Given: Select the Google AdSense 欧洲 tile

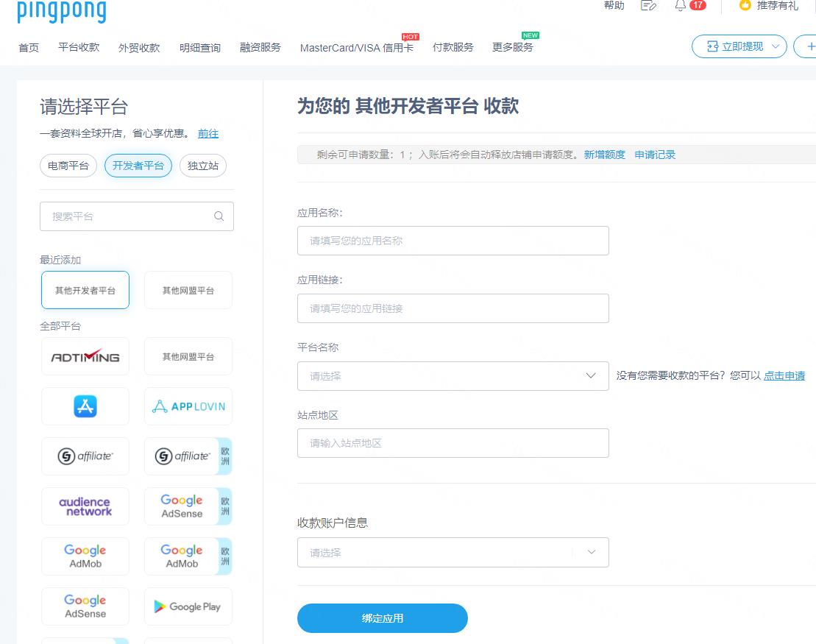Looking at the screenshot, I should (x=188, y=506).
